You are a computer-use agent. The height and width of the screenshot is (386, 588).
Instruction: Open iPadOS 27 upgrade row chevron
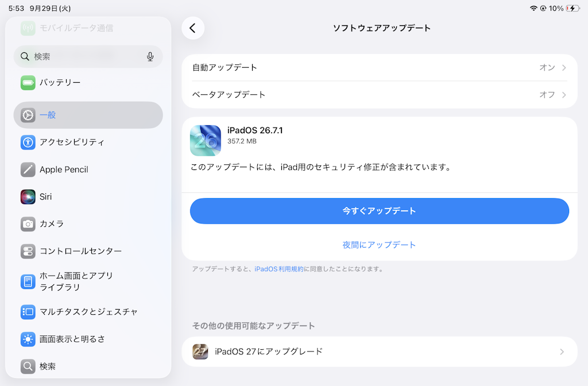(x=562, y=352)
